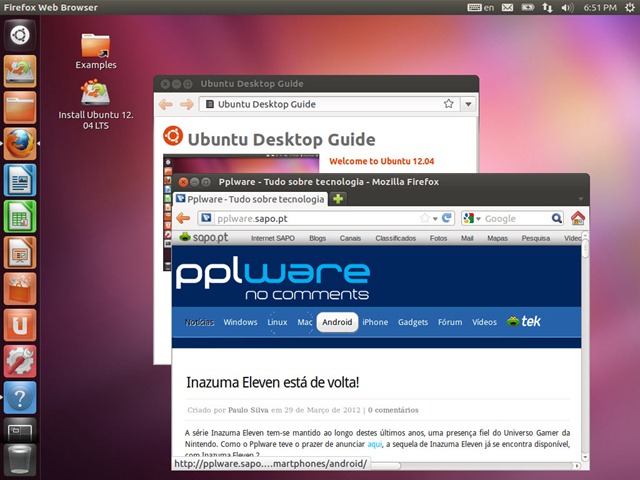The height and width of the screenshot is (480, 640).
Task: Open the Help launcher icon
Action: [20, 398]
